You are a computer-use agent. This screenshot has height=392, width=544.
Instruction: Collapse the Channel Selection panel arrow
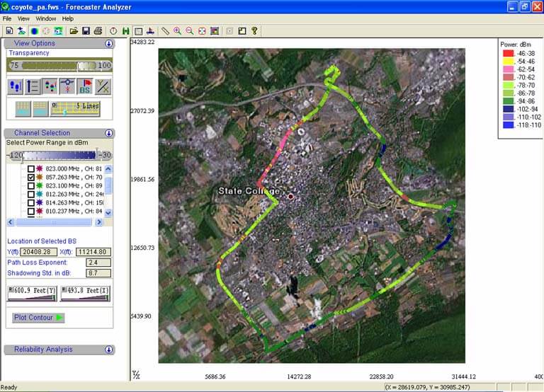(109, 133)
